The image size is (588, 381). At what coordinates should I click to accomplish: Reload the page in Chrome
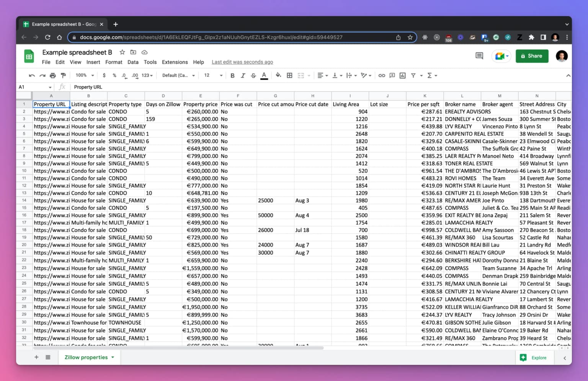(47, 37)
